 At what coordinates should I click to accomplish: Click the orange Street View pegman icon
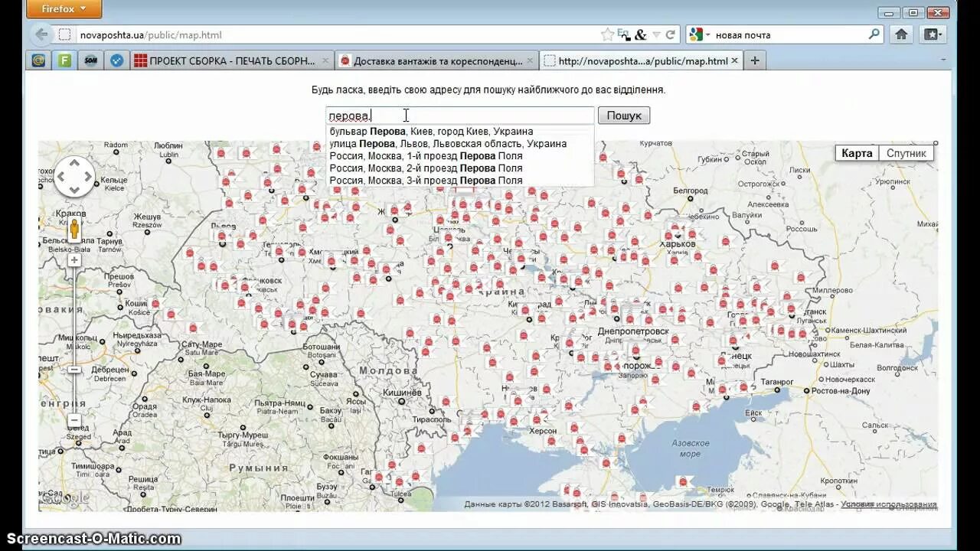tap(74, 230)
